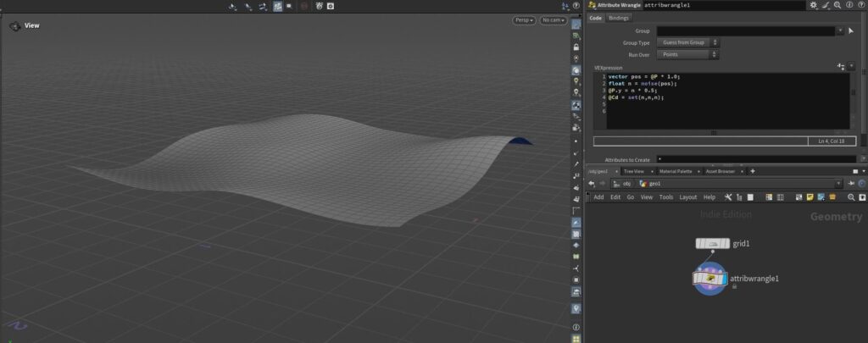Click the network editor search magnifier icon
This screenshot has height=343, width=868.
tap(851, 197)
